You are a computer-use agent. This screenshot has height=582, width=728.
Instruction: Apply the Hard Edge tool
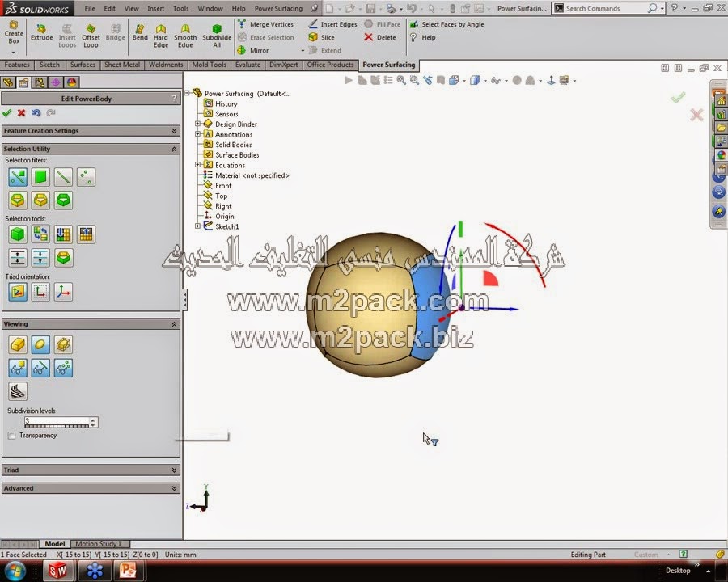coord(161,36)
